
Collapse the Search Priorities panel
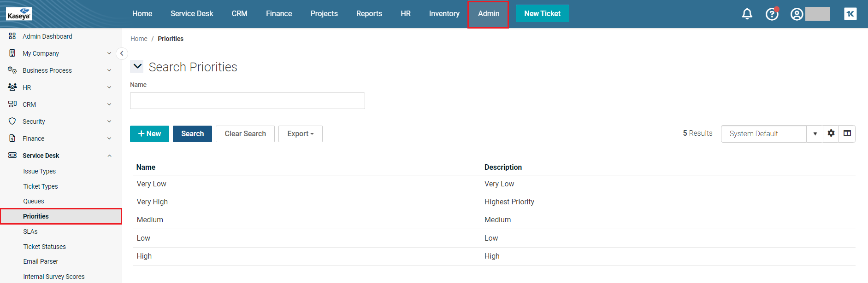[137, 67]
